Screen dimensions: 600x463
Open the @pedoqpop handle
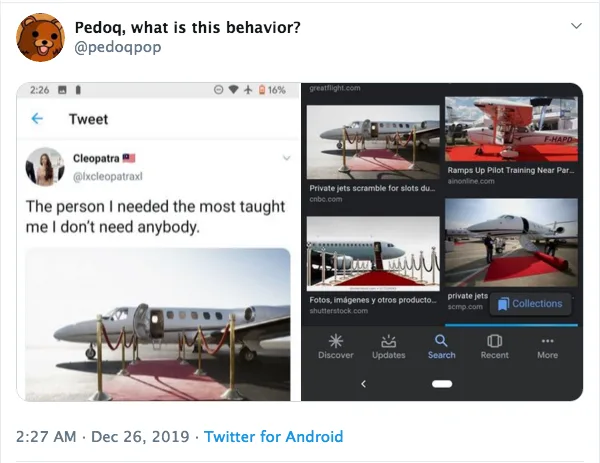click(x=117, y=46)
